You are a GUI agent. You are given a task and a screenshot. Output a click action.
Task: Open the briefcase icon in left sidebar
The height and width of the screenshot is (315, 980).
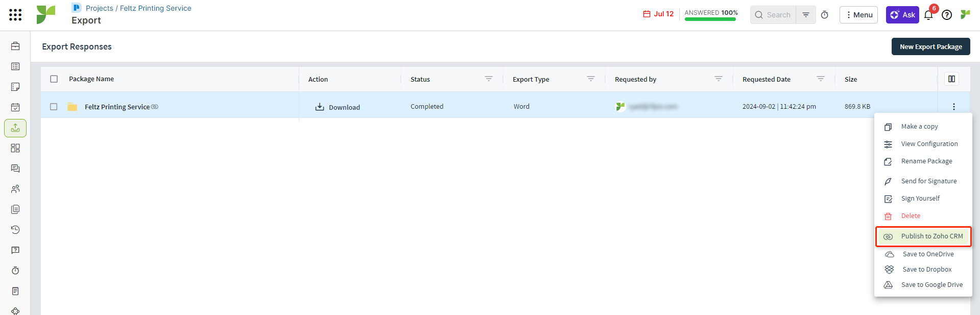click(15, 46)
